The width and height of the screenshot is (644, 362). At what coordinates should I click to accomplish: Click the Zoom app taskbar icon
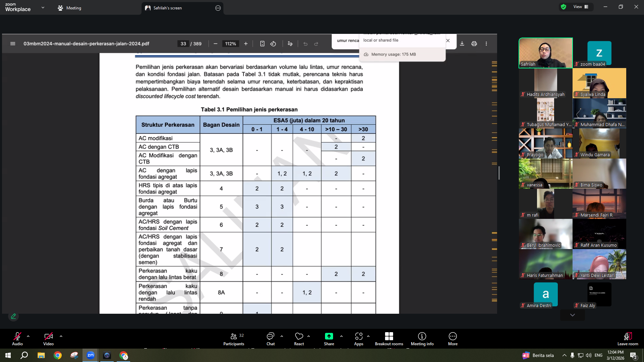tap(91, 355)
